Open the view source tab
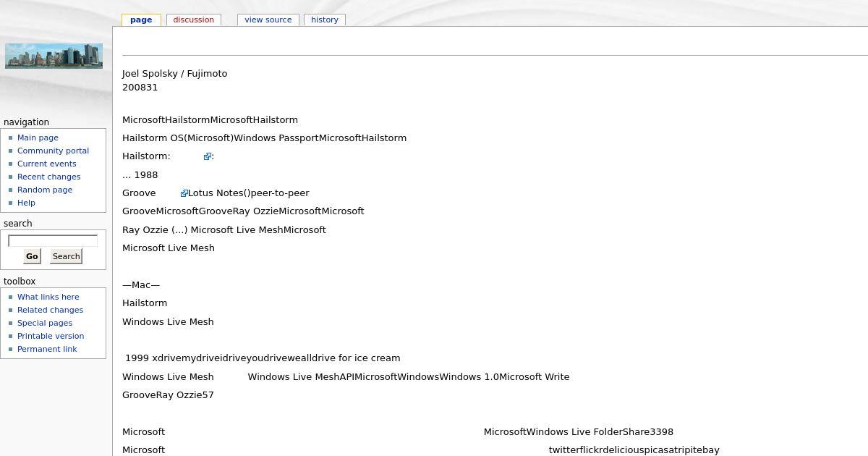Image resolution: width=868 pixels, height=456 pixels. [x=268, y=20]
